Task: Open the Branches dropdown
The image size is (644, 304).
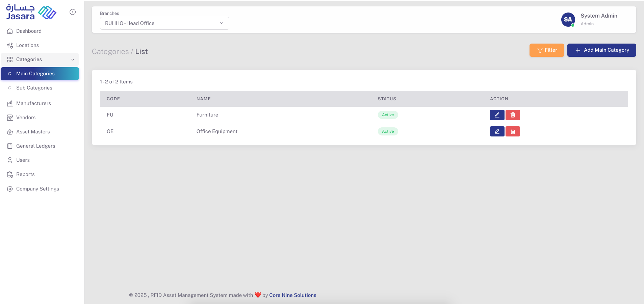Action: 164,23
